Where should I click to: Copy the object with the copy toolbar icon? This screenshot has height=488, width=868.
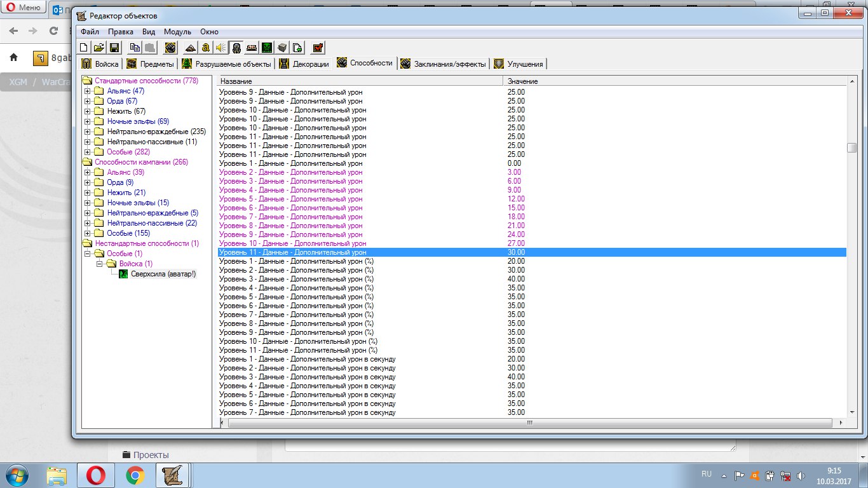135,47
